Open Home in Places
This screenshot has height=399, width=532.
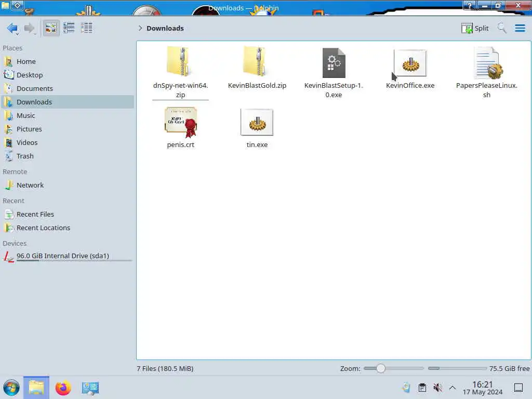68,61
